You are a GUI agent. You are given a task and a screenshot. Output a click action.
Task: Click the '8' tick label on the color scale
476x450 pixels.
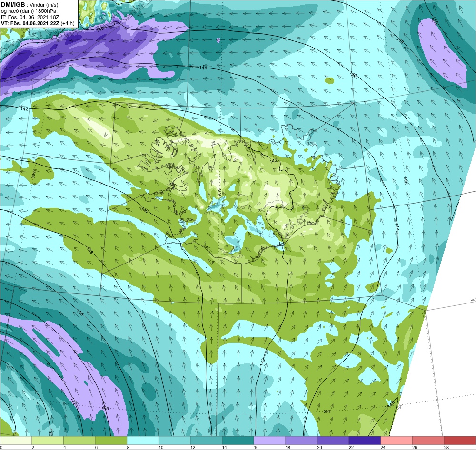point(128,447)
